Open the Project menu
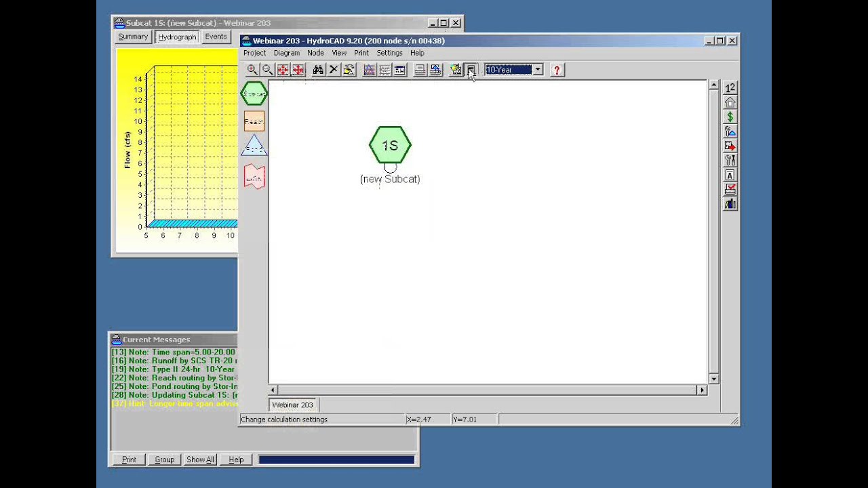 point(254,53)
